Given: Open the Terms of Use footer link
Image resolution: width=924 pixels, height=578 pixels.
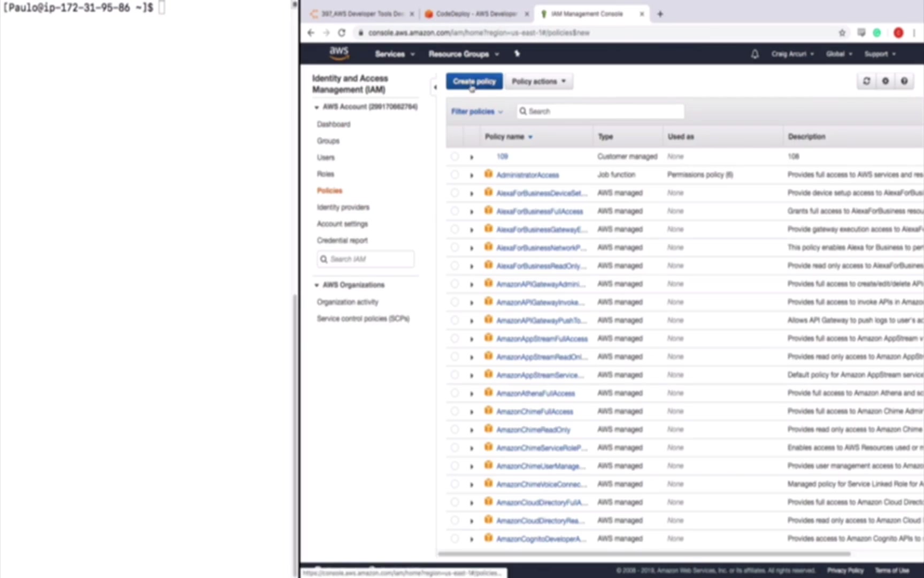Looking at the screenshot, I should [892, 570].
